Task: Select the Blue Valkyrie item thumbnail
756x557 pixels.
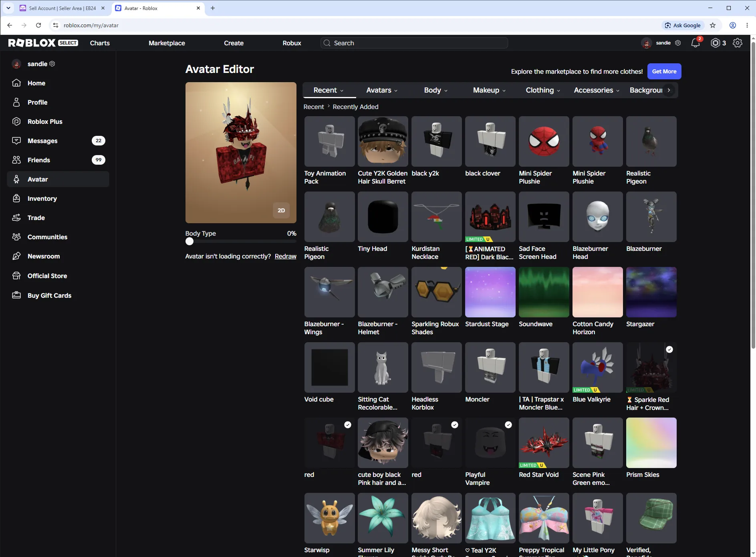Action: point(597,367)
